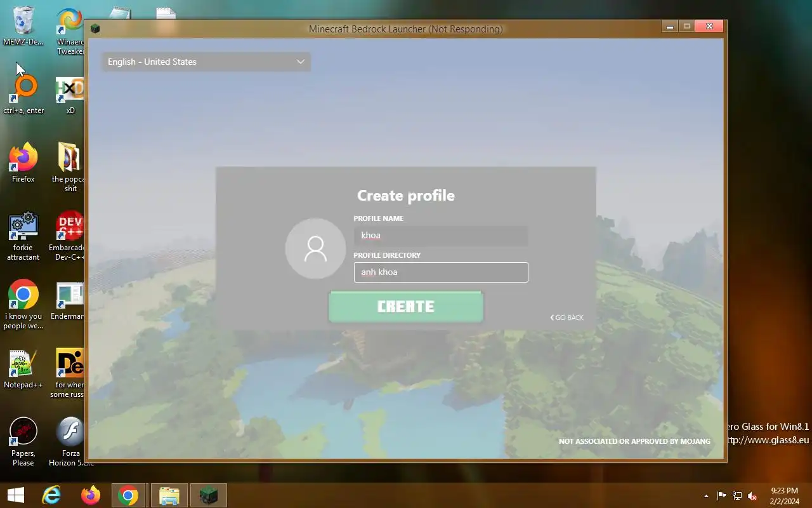Image resolution: width=812 pixels, height=508 pixels.
Task: Minimize the Minecraft Bedrock Launcher window
Action: [x=670, y=26]
